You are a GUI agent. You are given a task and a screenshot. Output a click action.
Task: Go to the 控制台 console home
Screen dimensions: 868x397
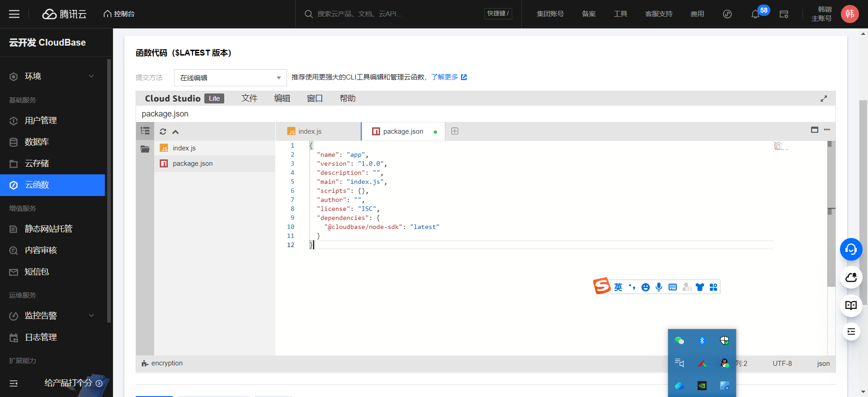119,14
